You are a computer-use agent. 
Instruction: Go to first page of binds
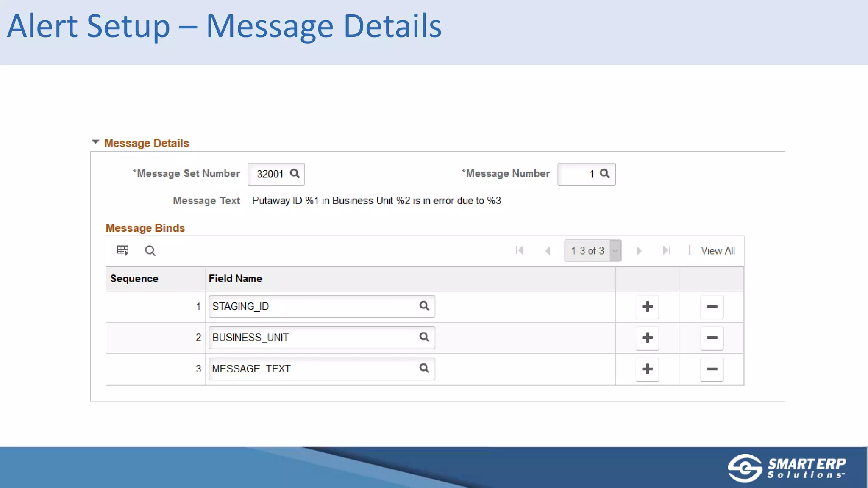click(x=520, y=250)
